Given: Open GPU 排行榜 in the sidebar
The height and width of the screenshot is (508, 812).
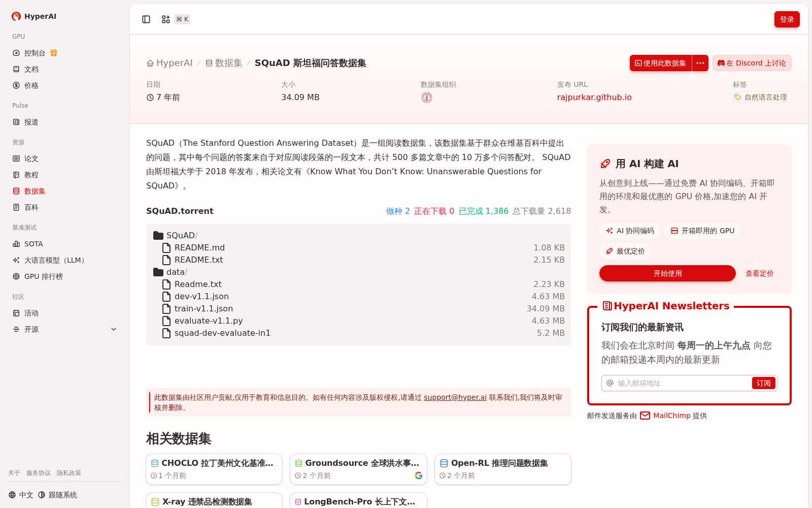Looking at the screenshot, I should click(x=44, y=276).
